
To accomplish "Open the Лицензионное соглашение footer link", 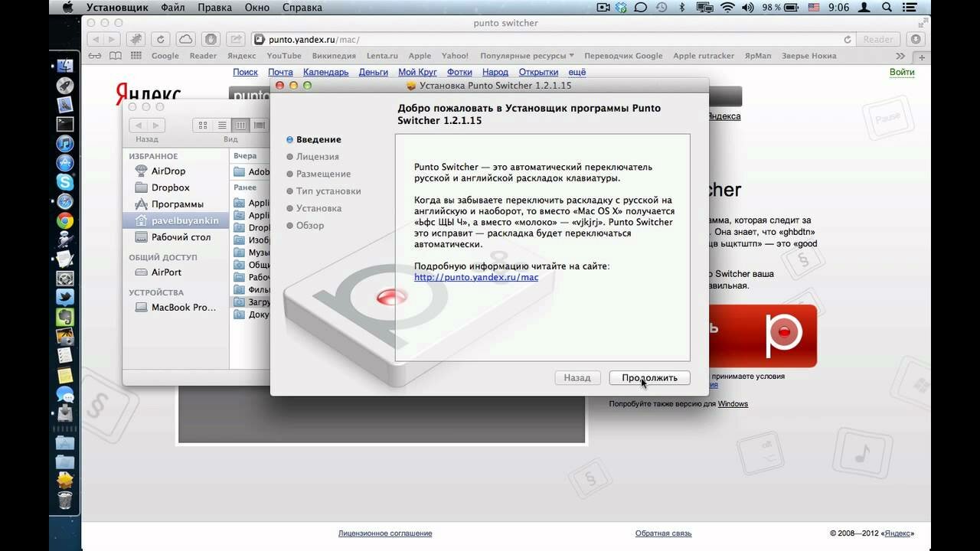I will point(385,533).
